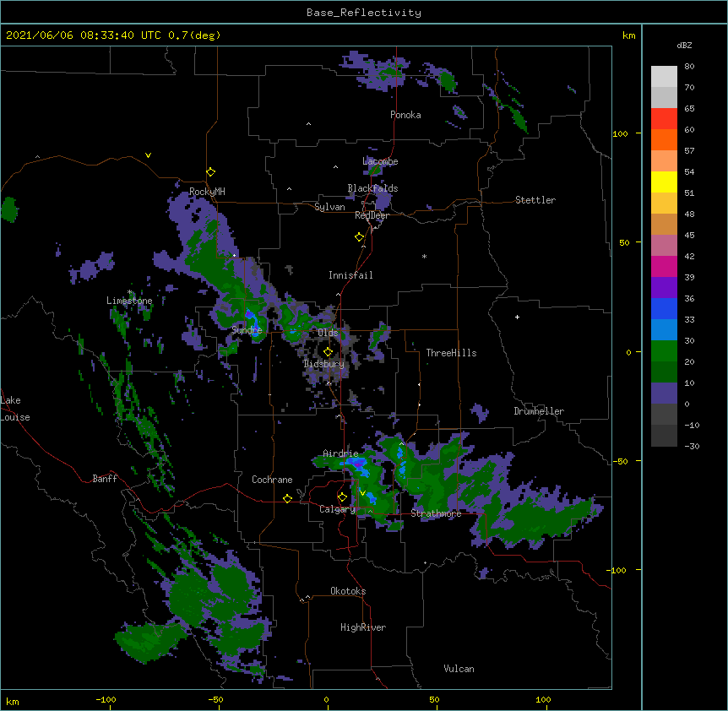
Task: Click the -100 tick on bottom axis
Action: [x=106, y=699]
